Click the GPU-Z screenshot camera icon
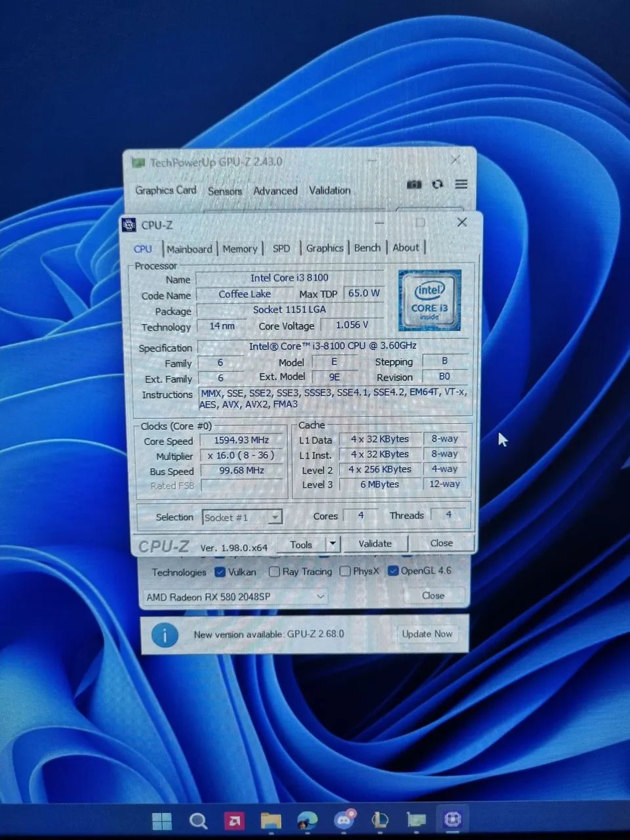The height and width of the screenshot is (840, 630). point(414,184)
